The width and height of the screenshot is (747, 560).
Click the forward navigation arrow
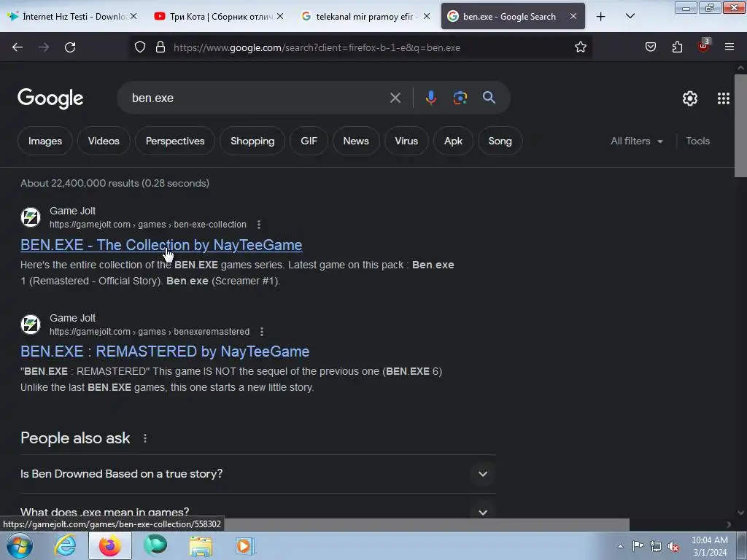pyautogui.click(x=44, y=47)
